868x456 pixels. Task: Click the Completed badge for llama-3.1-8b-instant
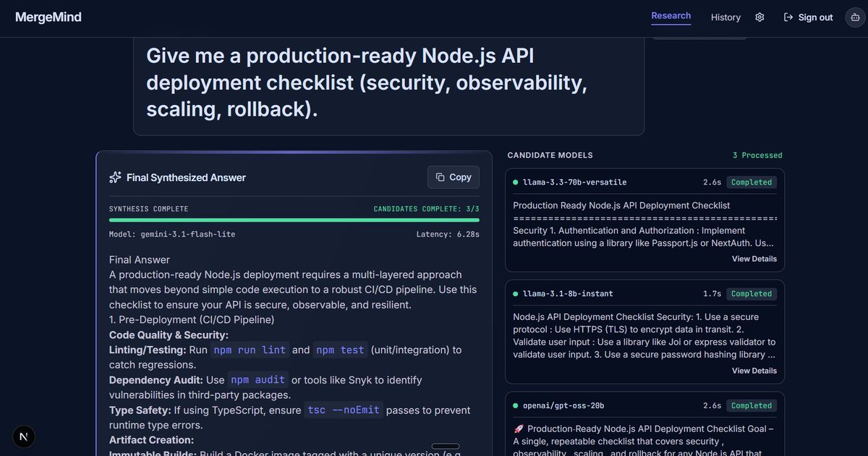[752, 294]
